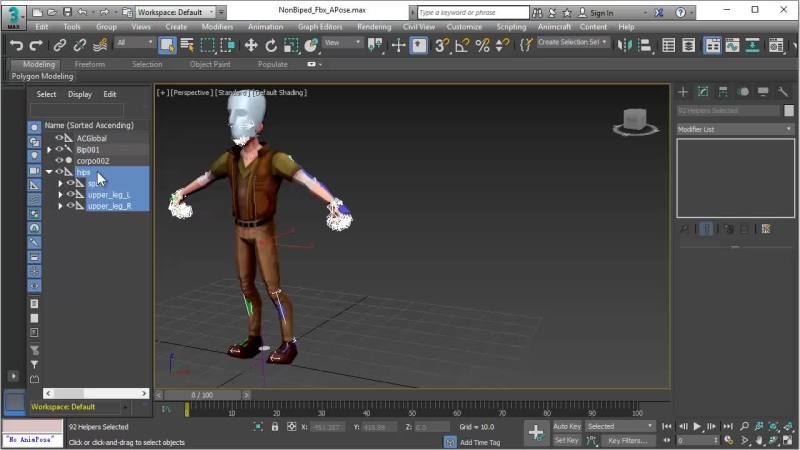Screen dimensions: 800x450
Task: Click the Select by Name icon
Action: [186, 45]
